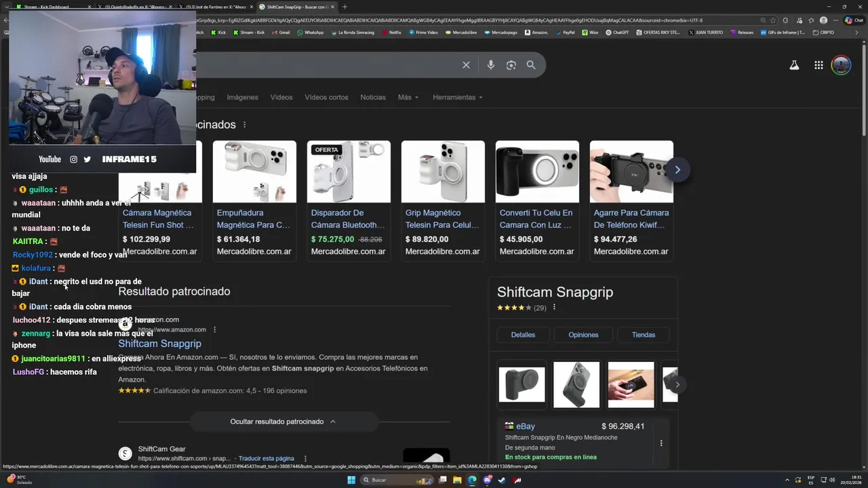Open Microsoft Edge from the taskbar
The height and width of the screenshot is (488, 868).
pyautogui.click(x=472, y=480)
